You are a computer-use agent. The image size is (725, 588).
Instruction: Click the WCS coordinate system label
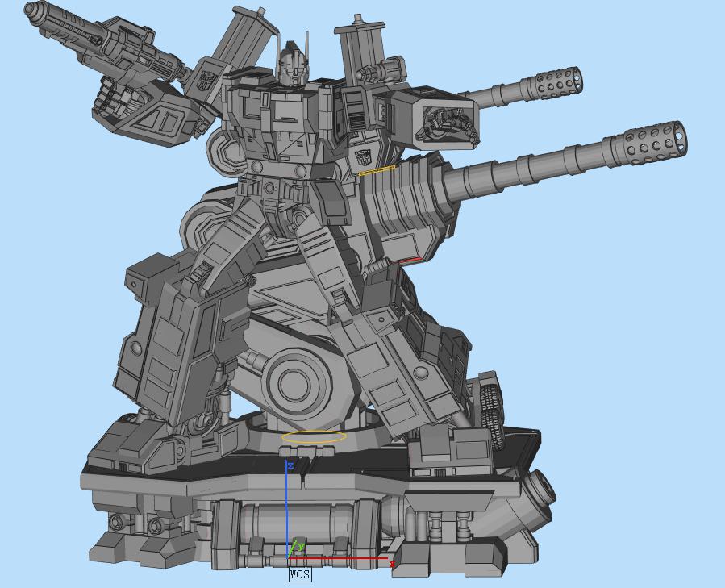(300, 574)
